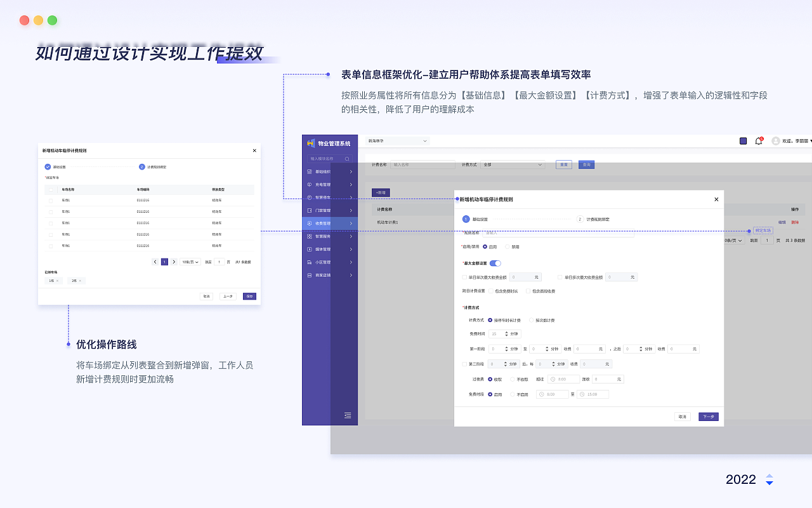Expand the 基础组织 menu chevron
This screenshot has height=508, width=812.
point(351,171)
